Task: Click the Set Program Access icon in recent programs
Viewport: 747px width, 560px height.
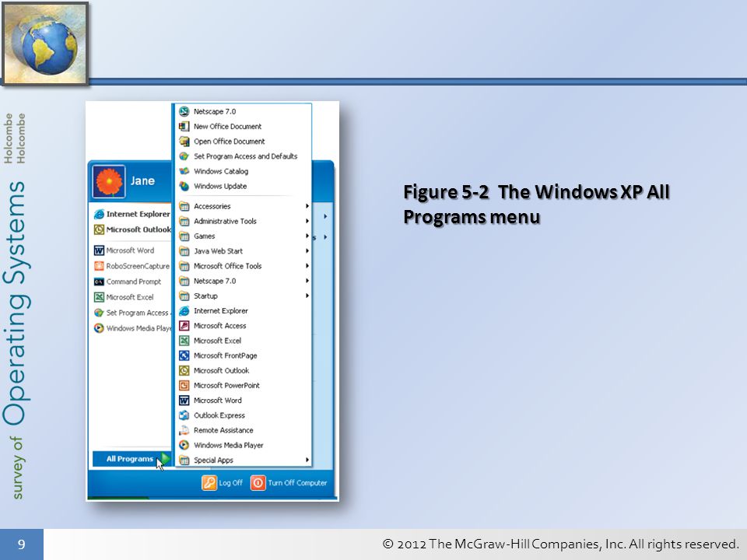Action: click(99, 313)
